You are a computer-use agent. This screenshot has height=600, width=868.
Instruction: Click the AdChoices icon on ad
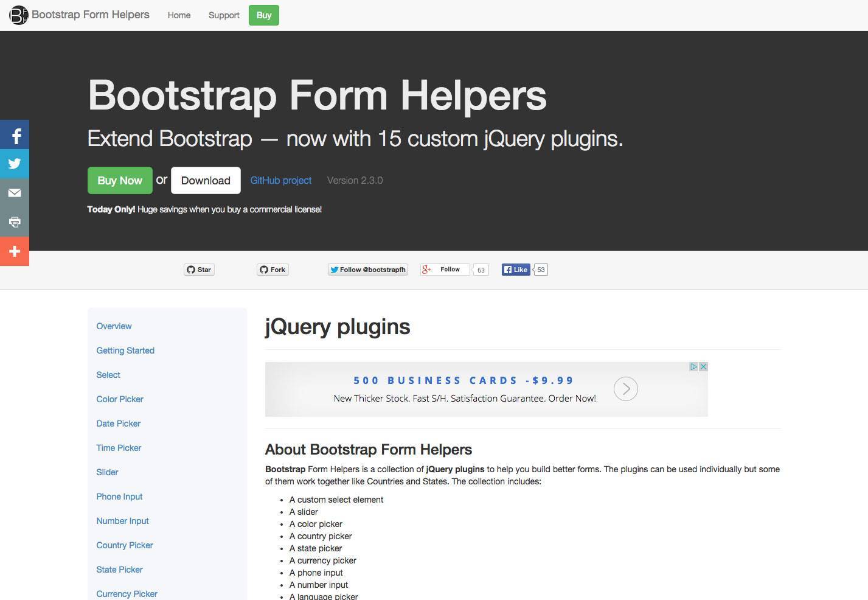pos(693,367)
